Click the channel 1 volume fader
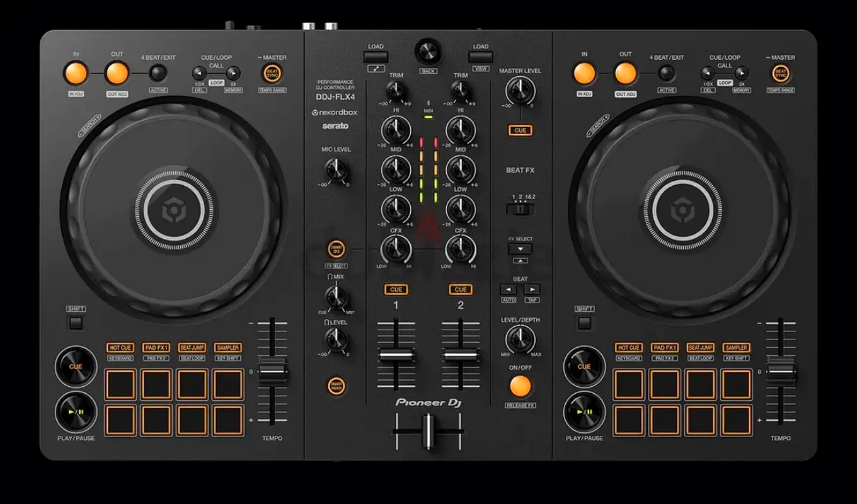857x504 pixels. click(396, 355)
